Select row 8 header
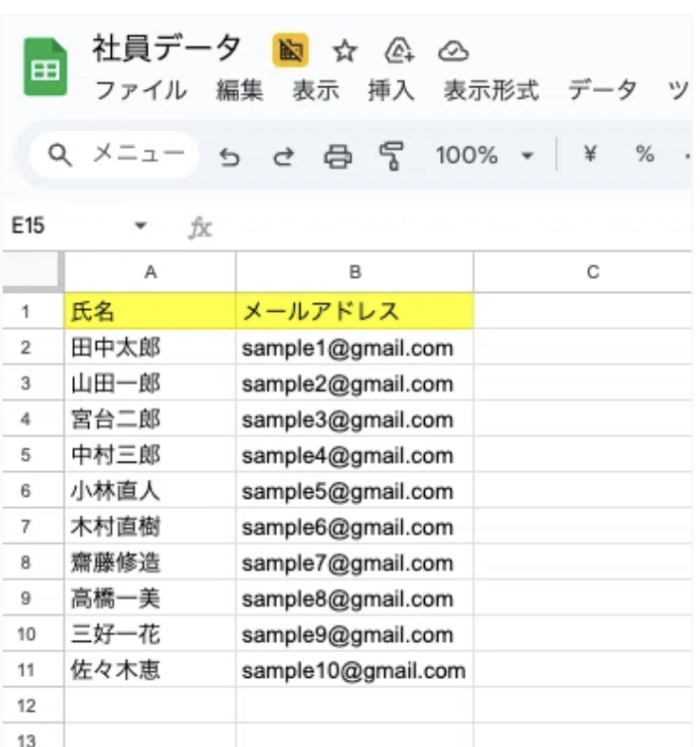The width and height of the screenshot is (700, 747). pos(33,563)
